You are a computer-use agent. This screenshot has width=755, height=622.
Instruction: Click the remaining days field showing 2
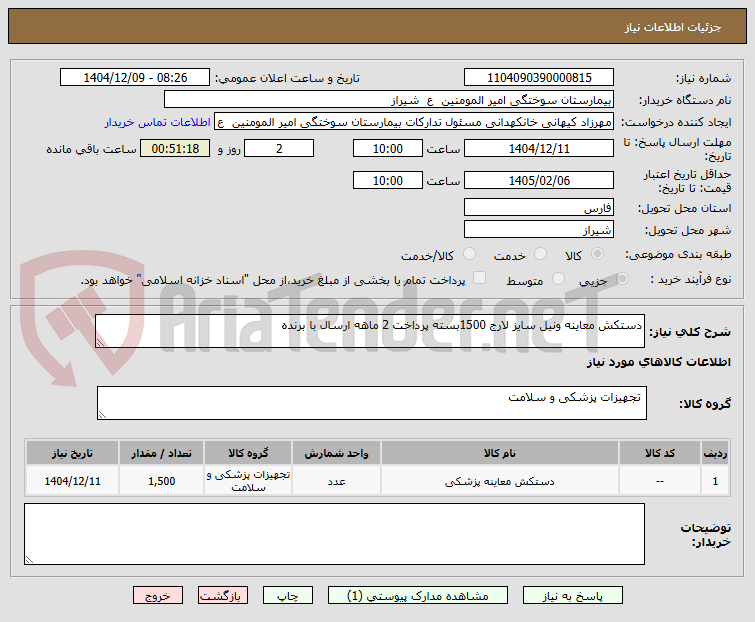279,148
